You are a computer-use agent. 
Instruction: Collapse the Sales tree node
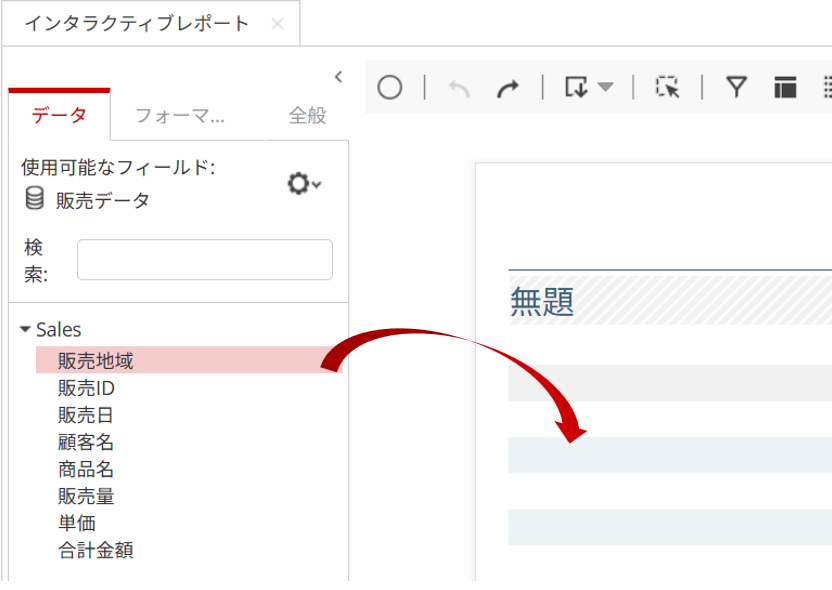click(25, 329)
